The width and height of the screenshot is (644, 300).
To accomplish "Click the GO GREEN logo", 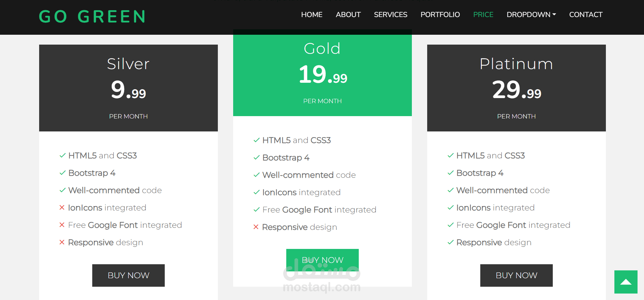I will point(92,17).
